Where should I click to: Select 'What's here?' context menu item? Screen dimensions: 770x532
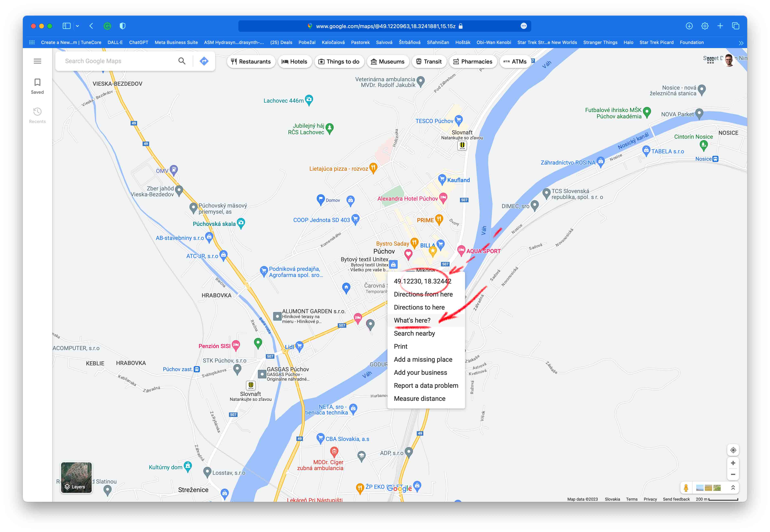tap(412, 320)
